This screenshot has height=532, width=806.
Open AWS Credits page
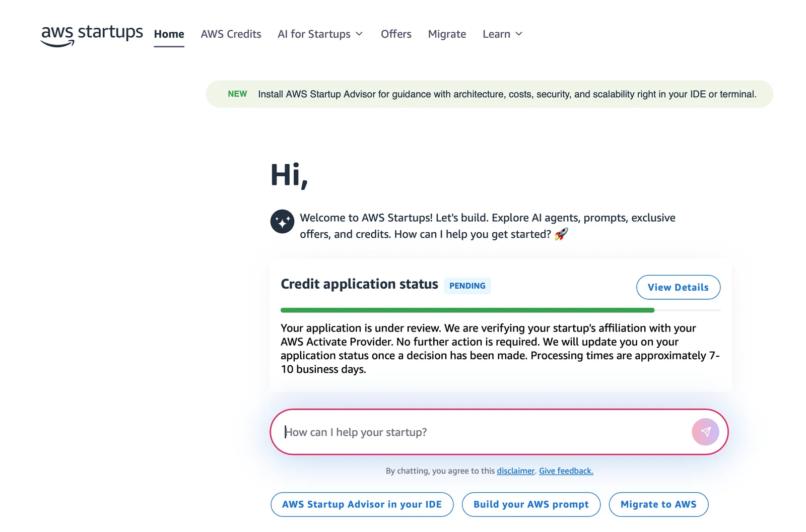coord(231,34)
